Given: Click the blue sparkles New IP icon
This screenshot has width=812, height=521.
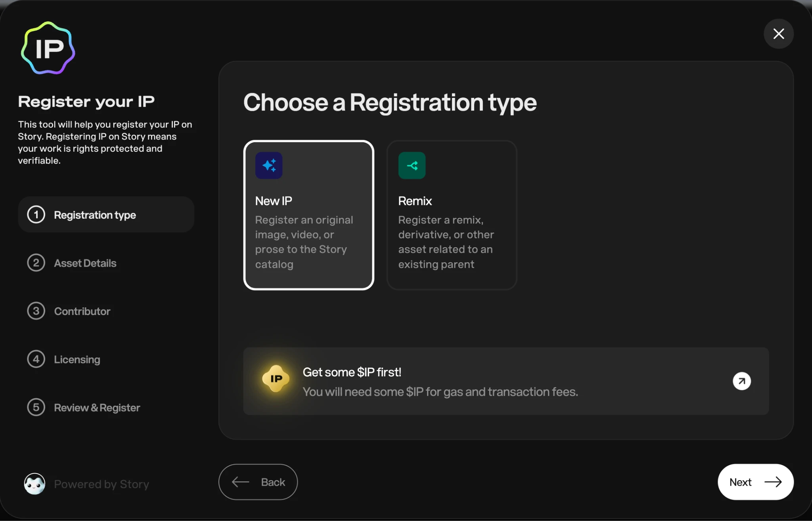Looking at the screenshot, I should [269, 166].
